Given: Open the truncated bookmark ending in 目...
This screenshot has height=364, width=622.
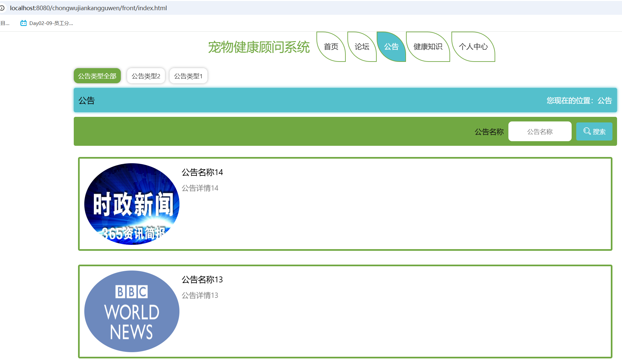Looking at the screenshot, I should click(x=5, y=23).
